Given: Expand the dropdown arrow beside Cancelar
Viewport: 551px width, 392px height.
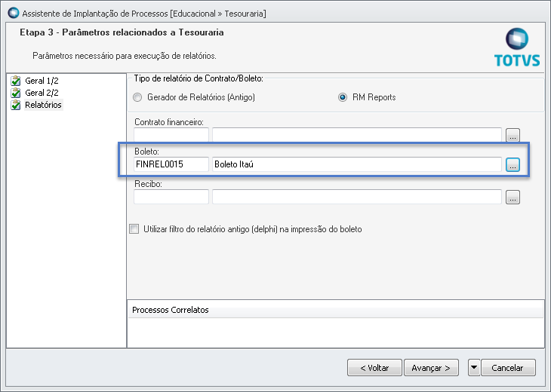Looking at the screenshot, I should [474, 368].
